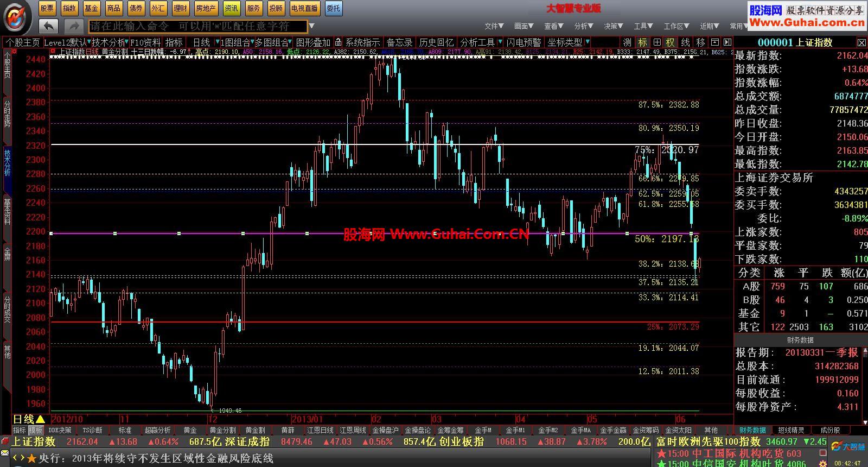This screenshot has height=467, width=868.
Task: Select the 黄金分割 indicator tab
Action: (x=222, y=430)
